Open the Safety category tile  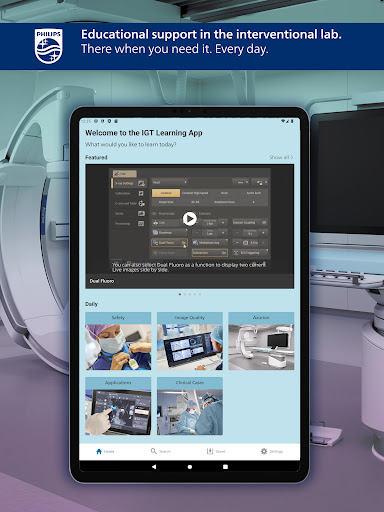(118, 341)
